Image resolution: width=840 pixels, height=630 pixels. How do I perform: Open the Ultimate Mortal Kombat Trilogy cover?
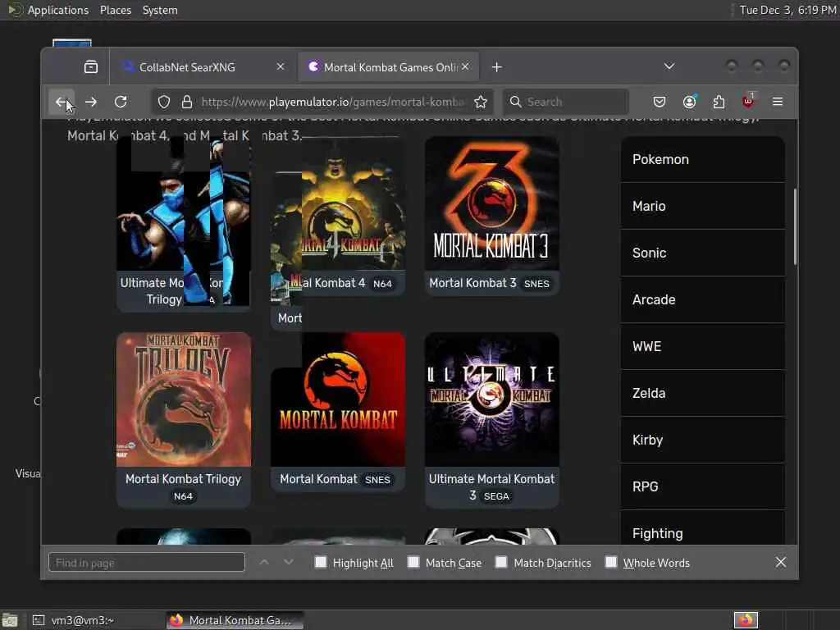pyautogui.click(x=183, y=203)
